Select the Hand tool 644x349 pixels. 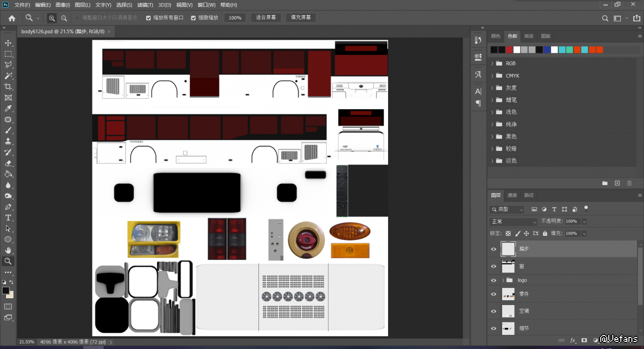8,250
